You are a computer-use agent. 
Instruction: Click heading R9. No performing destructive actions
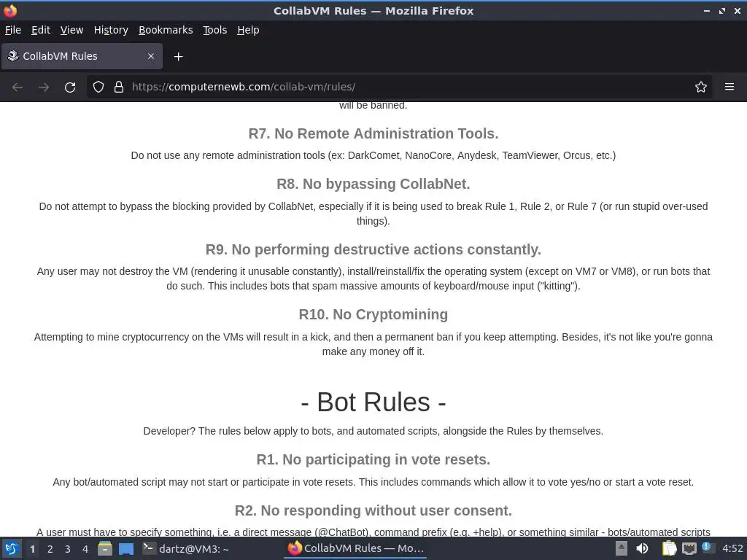tap(373, 249)
